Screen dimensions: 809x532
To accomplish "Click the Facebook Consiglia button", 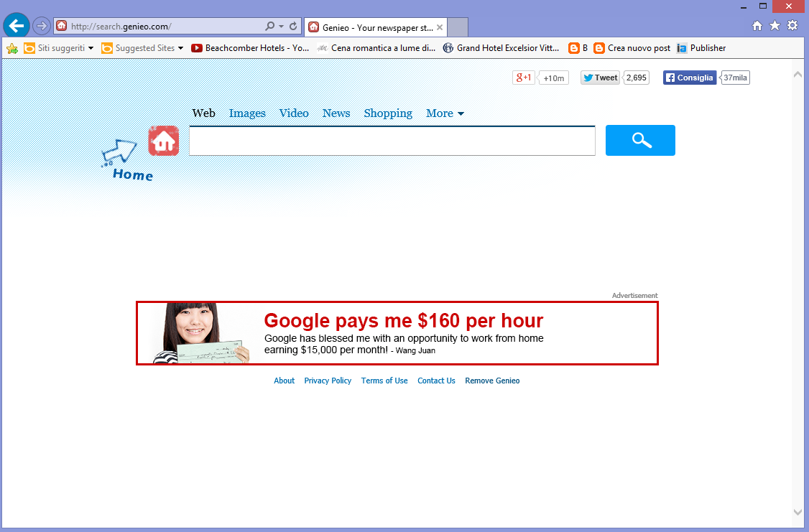I will point(689,78).
